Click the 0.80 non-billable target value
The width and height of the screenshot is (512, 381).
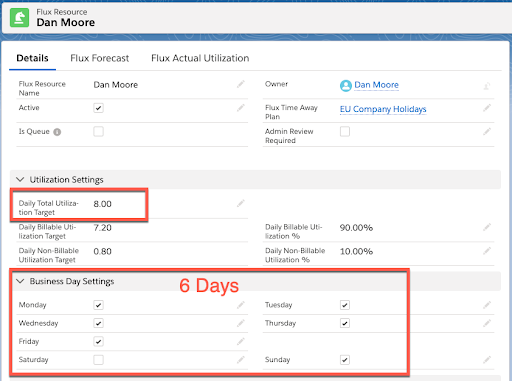102,251
